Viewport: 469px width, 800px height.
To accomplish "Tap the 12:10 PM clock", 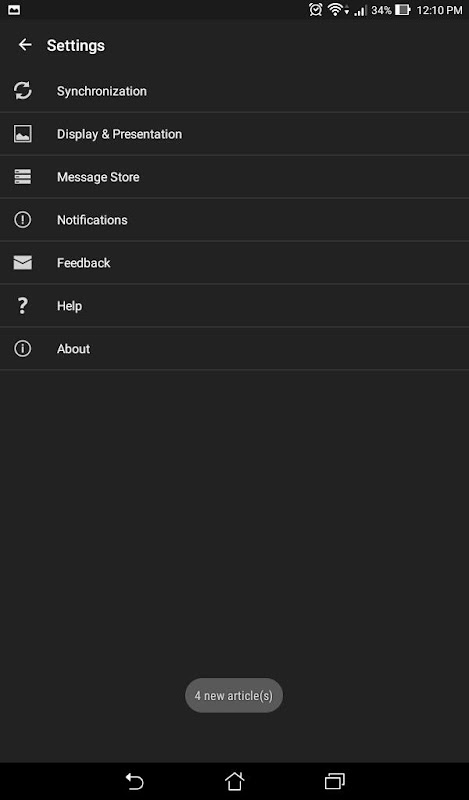I will 439,10.
